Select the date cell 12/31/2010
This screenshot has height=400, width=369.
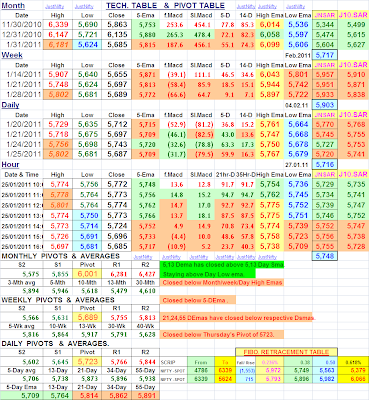[x=22, y=35]
